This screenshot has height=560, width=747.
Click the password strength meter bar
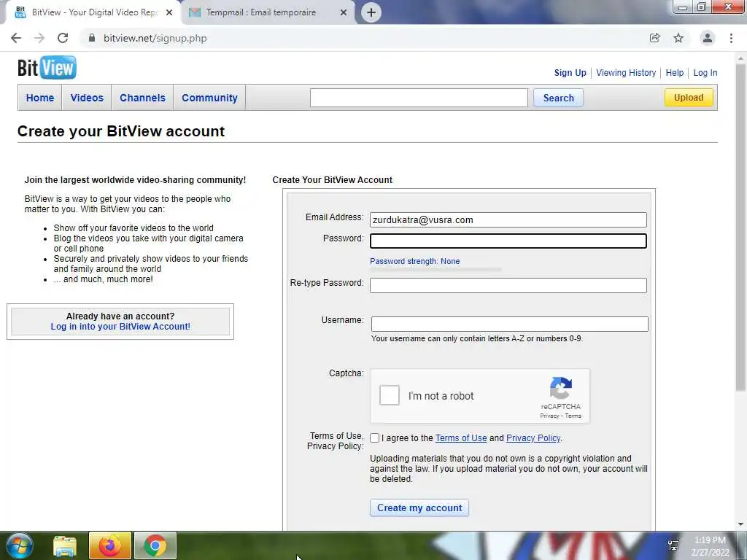pyautogui.click(x=436, y=270)
